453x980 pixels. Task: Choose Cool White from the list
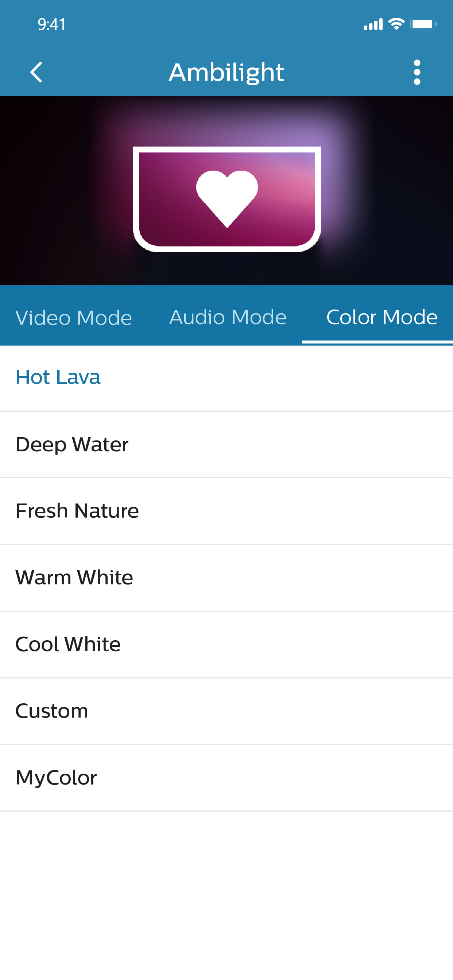click(68, 644)
